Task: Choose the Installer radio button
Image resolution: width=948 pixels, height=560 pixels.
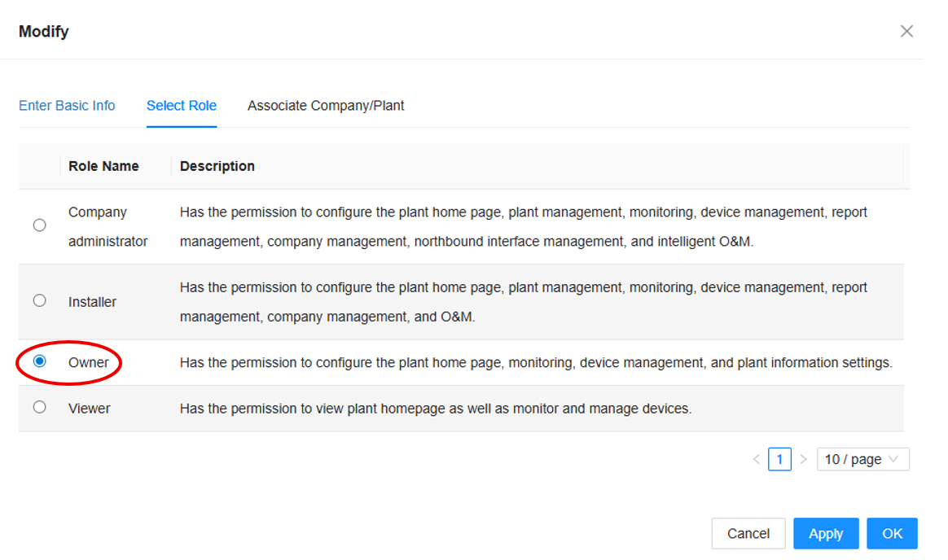Action: coord(39,300)
